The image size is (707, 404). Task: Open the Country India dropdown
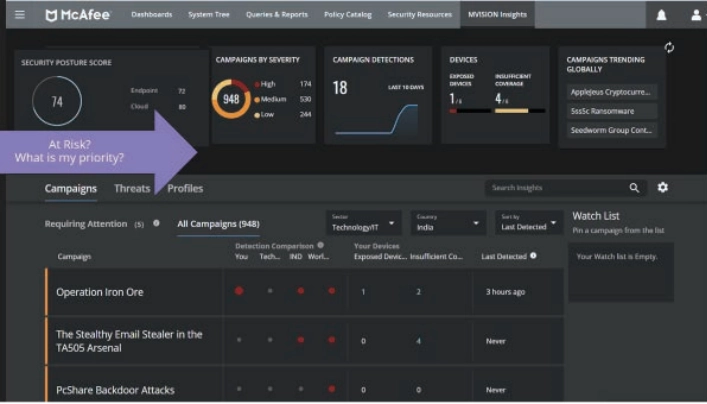pyautogui.click(x=448, y=223)
